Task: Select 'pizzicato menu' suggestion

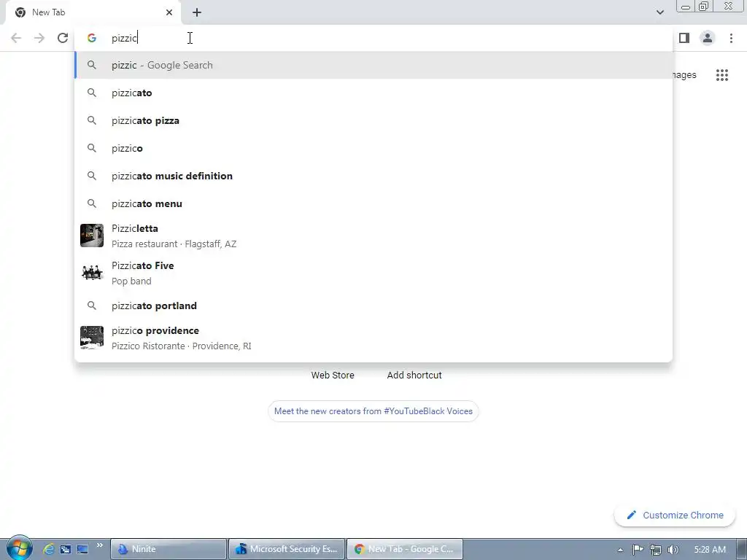Action: [374, 204]
